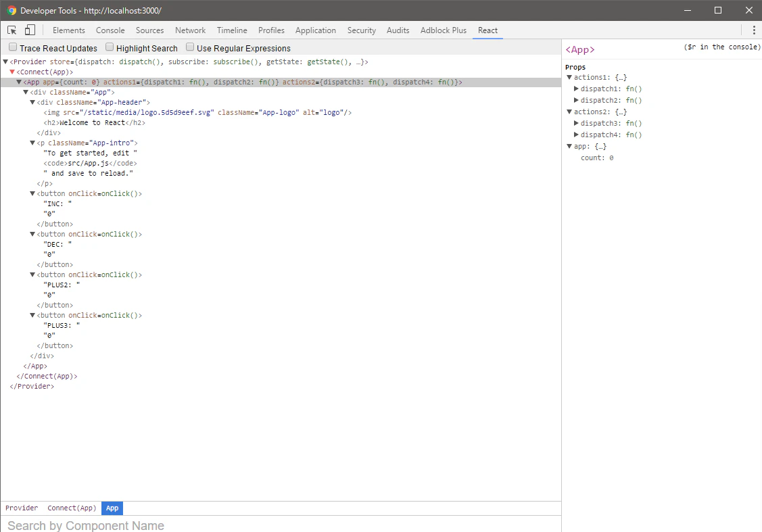Enable Use Regular Expressions checkbox
The image size is (762, 532).
[x=191, y=47]
